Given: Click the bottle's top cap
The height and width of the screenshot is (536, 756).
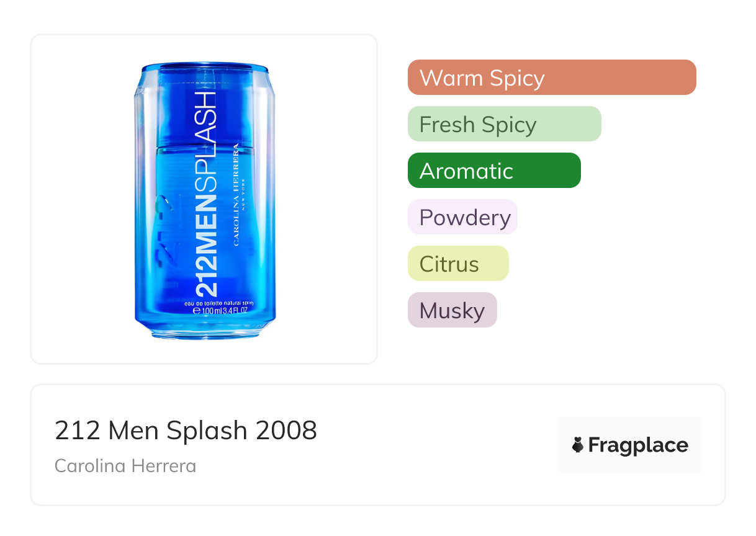Looking at the screenshot, I should click(204, 69).
